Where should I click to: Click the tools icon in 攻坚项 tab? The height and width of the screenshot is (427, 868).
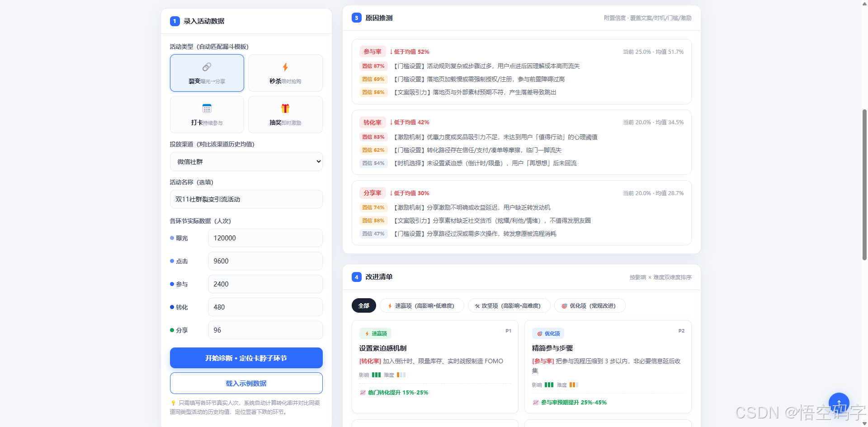(477, 306)
